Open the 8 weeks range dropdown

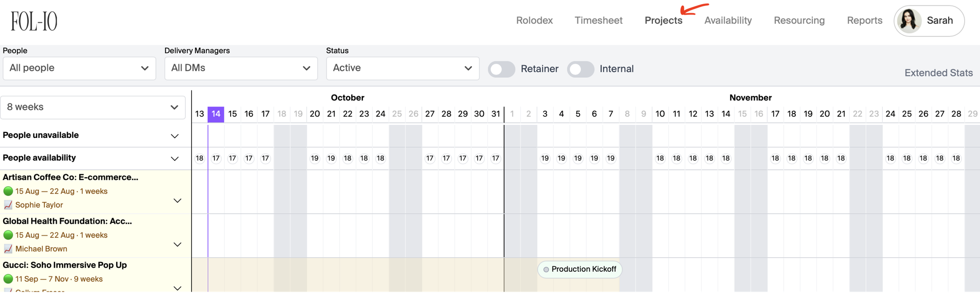coord(93,107)
